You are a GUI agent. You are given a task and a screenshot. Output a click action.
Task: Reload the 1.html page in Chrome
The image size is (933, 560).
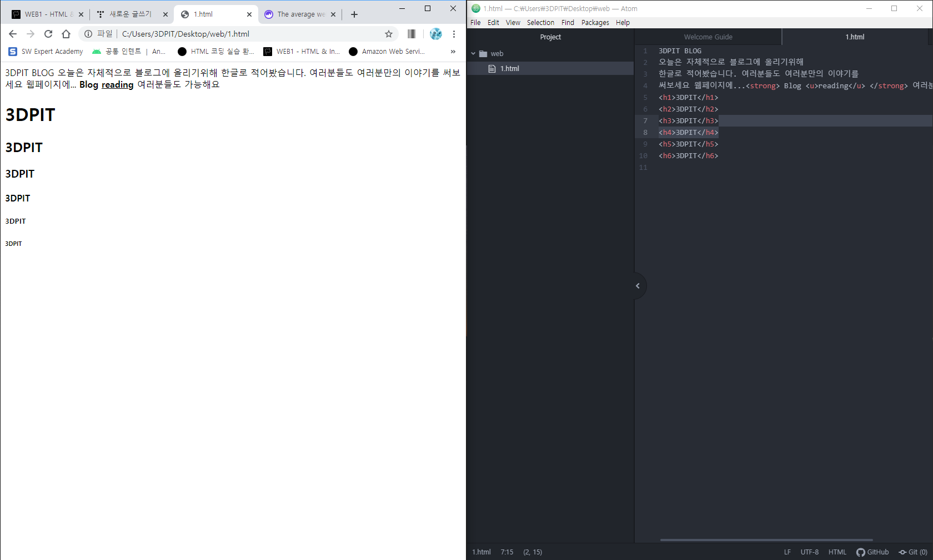click(48, 34)
